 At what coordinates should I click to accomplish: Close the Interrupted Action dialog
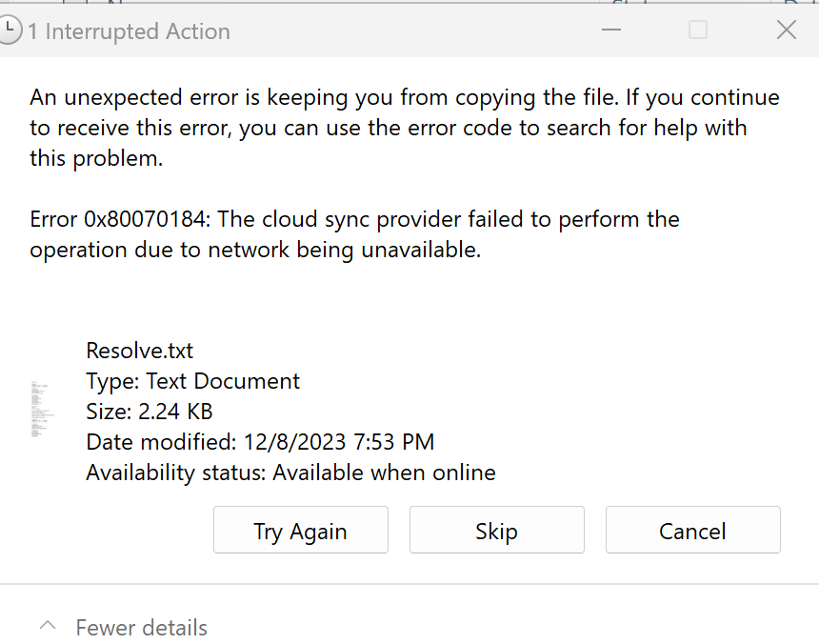(x=786, y=30)
